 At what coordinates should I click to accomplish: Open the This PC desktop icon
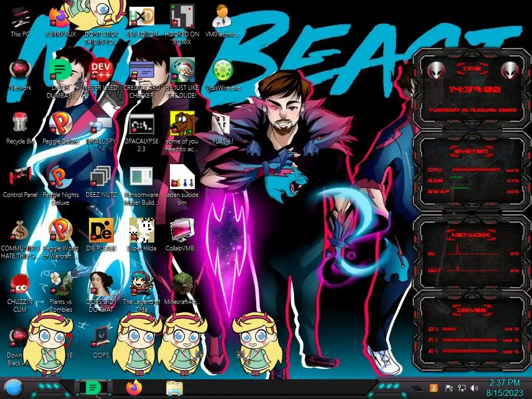tap(20, 22)
